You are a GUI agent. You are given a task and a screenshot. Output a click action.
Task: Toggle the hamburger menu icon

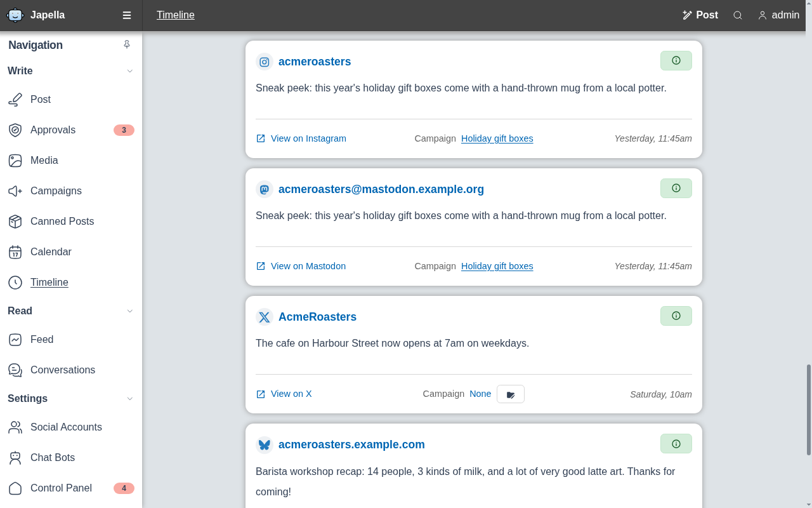(x=127, y=15)
